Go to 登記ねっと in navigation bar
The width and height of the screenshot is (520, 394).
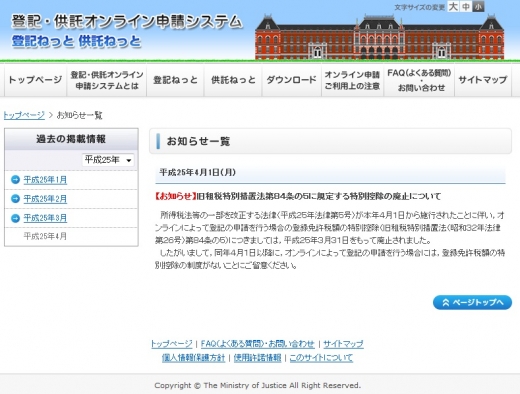(x=175, y=80)
